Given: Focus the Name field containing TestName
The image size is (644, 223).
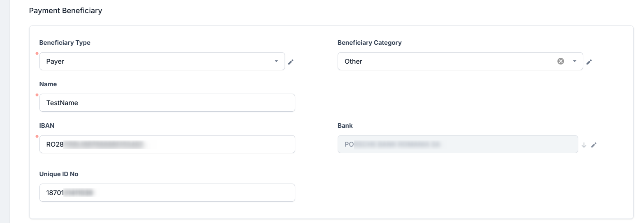Looking at the screenshot, I should pyautogui.click(x=167, y=103).
